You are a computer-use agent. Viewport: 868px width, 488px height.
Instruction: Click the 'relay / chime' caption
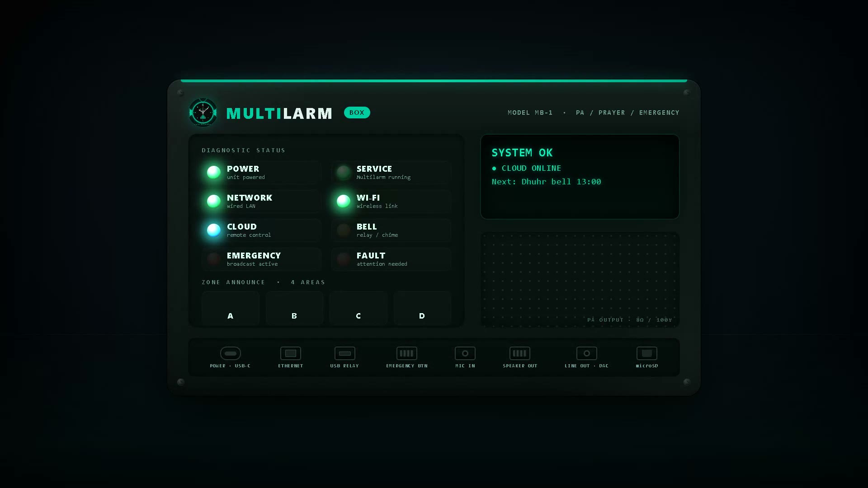pyautogui.click(x=377, y=235)
